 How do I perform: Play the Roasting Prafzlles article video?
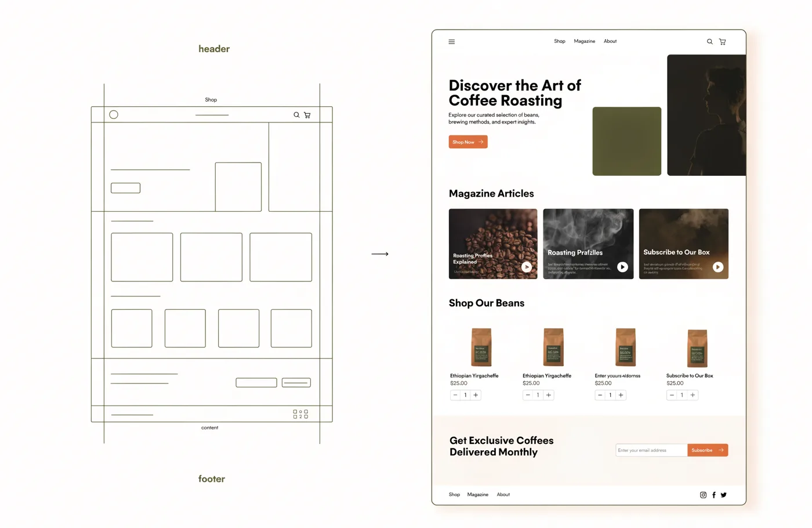[x=622, y=267]
